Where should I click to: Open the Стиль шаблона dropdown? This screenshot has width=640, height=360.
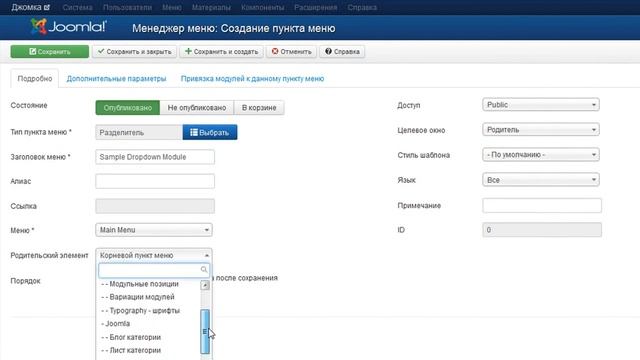(541, 155)
